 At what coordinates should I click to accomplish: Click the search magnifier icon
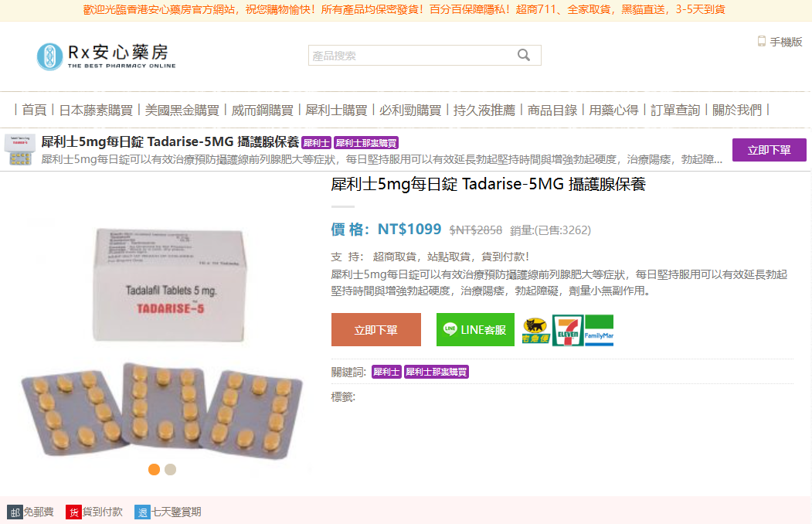524,55
